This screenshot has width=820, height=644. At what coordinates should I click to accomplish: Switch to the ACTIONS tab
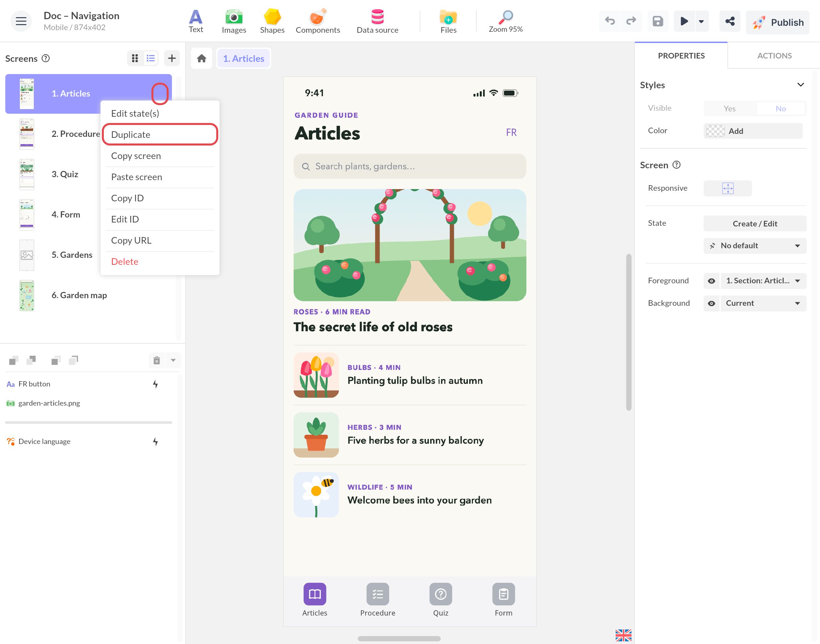[774, 56]
